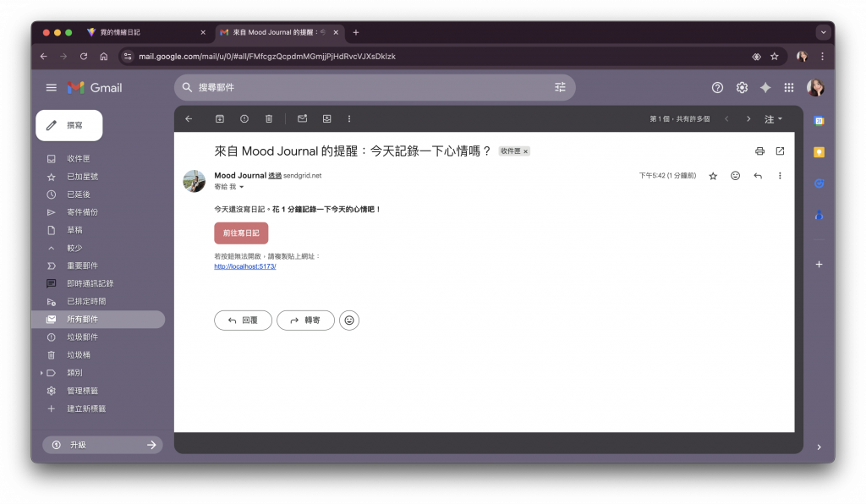The image size is (866, 504).
Task: Open search options filter icon
Action: pyautogui.click(x=560, y=87)
